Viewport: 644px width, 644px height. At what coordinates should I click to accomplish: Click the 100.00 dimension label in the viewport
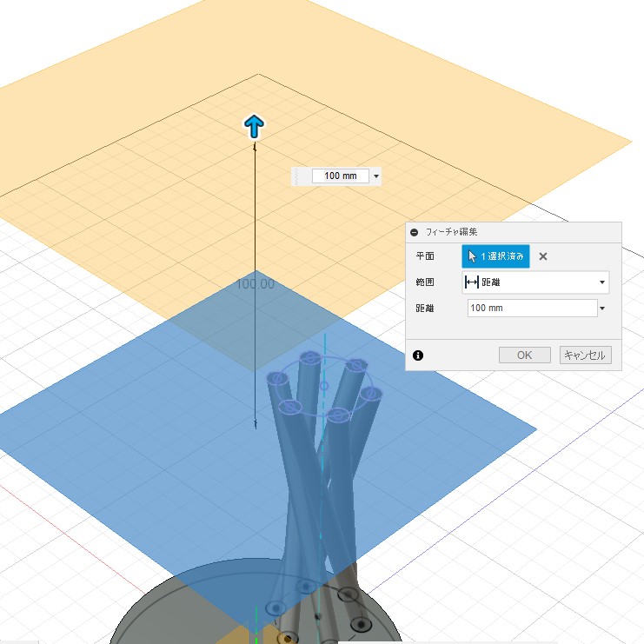click(256, 284)
